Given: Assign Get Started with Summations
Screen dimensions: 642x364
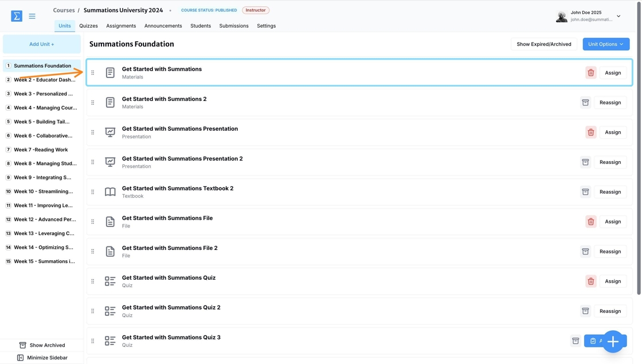Looking at the screenshot, I should point(613,73).
